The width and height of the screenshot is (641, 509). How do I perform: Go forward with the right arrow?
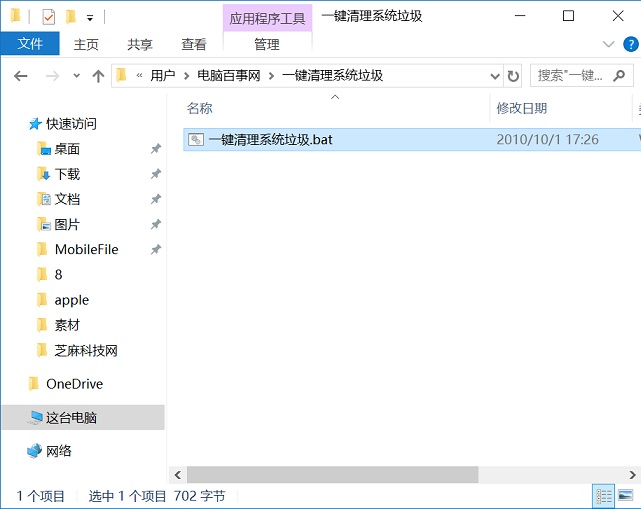click(52, 76)
